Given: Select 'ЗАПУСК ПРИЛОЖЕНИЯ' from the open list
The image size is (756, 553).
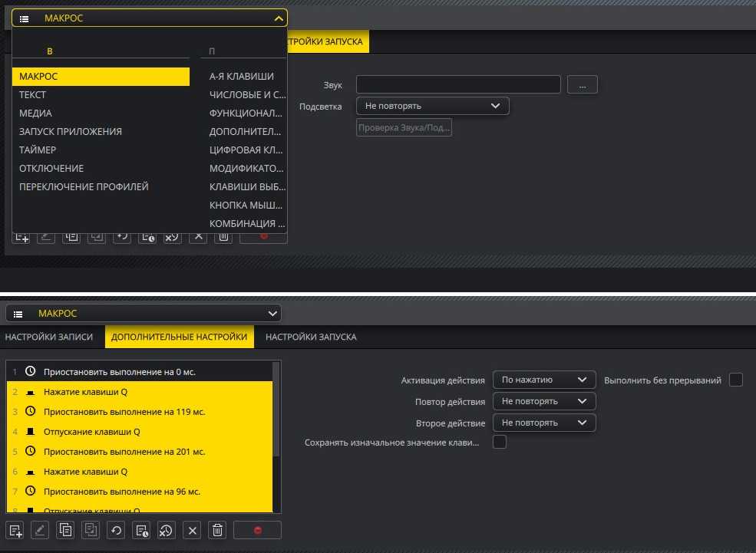Looking at the screenshot, I should coord(71,131).
